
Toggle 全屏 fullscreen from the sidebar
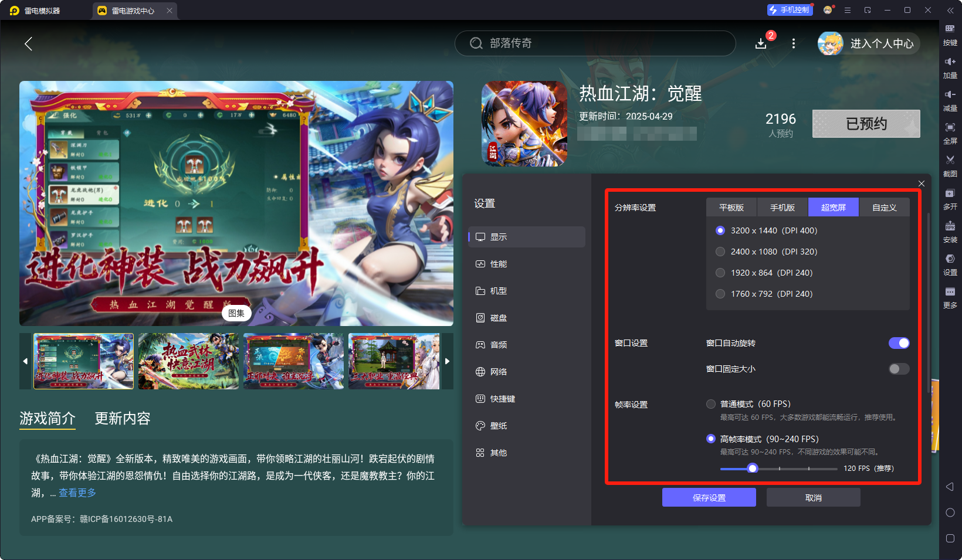tap(950, 133)
